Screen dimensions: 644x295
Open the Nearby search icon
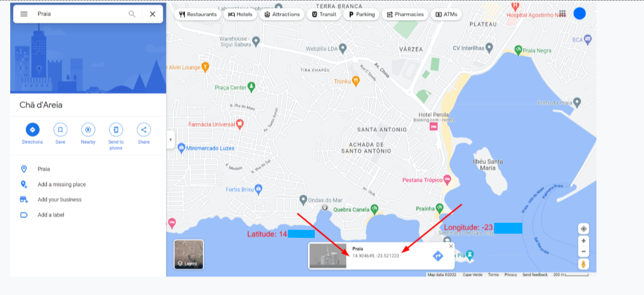pyautogui.click(x=88, y=130)
